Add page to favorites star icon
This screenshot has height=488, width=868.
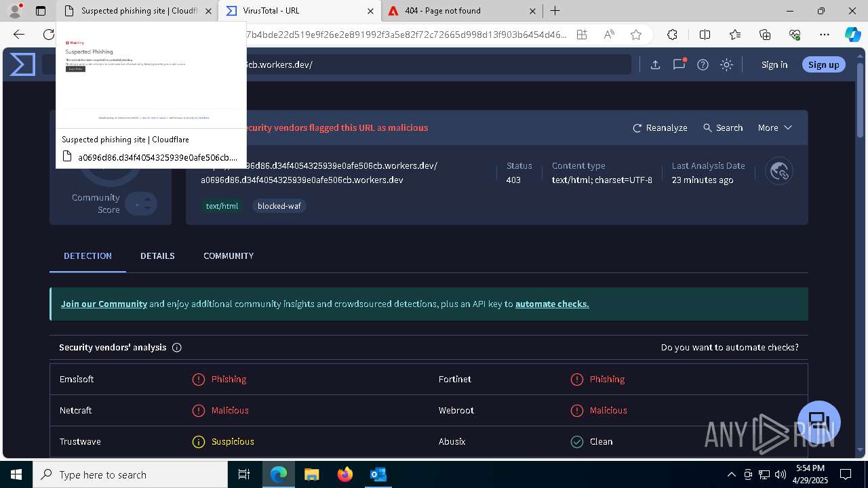coord(636,35)
